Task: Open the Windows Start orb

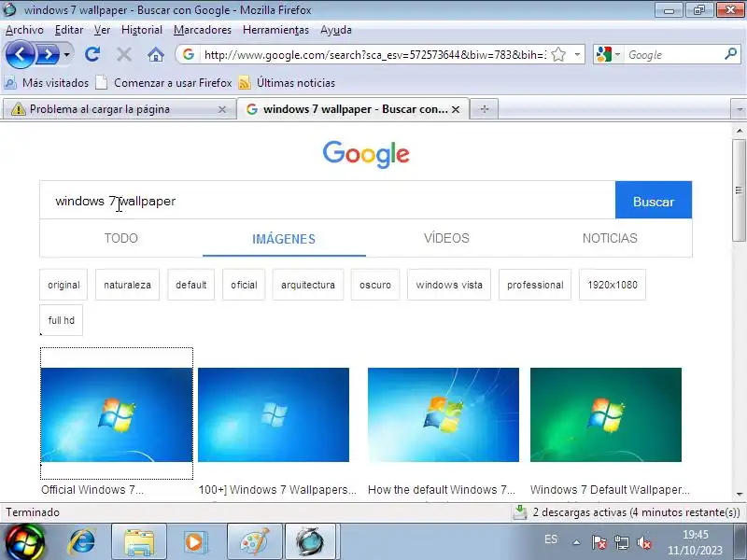Action: click(24, 542)
